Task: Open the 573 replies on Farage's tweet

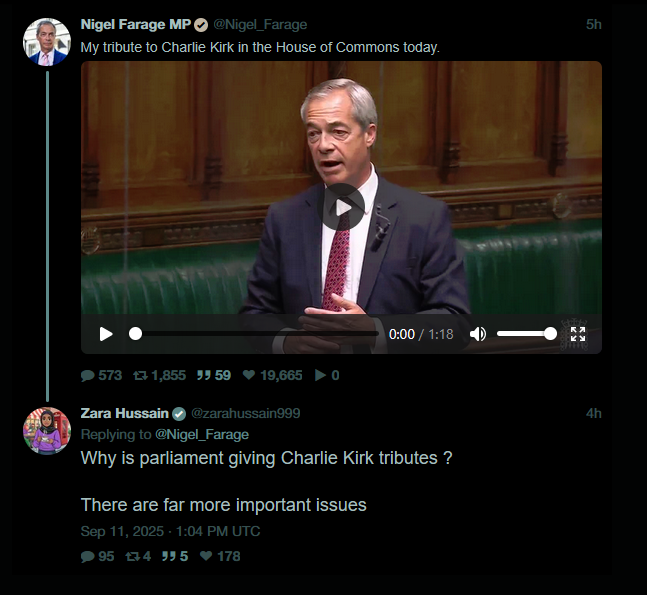Action: (x=87, y=375)
